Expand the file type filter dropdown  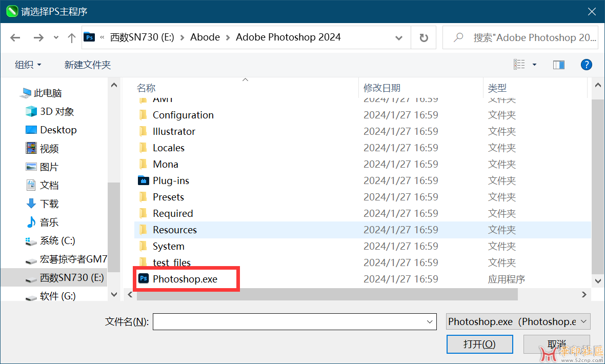pos(518,321)
